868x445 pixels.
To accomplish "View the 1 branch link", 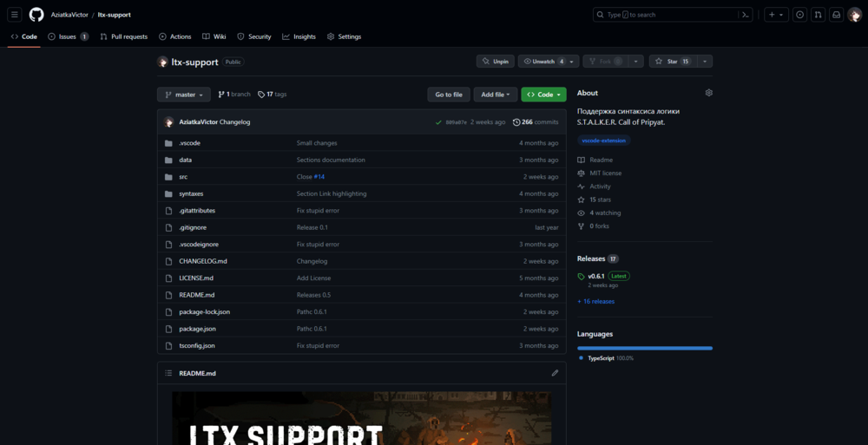I will coord(234,95).
